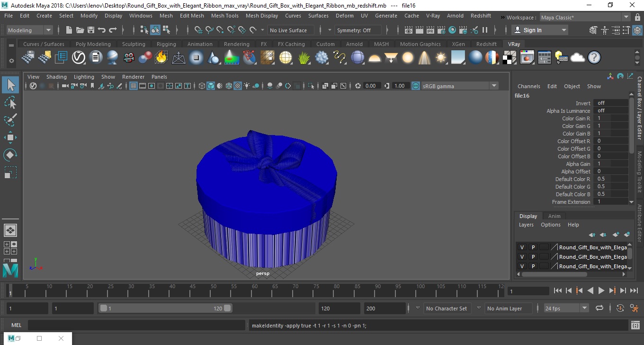
Task: Toggle smooth shade all in viewport
Action: (x=211, y=86)
